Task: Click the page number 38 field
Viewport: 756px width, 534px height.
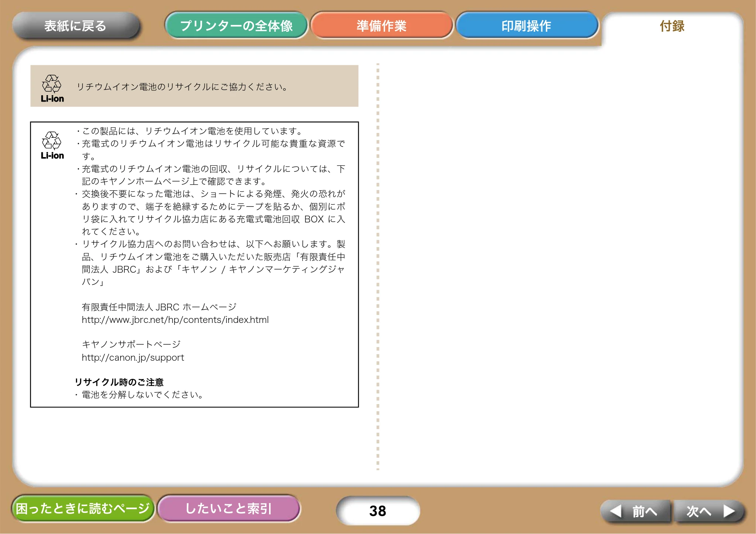Action: click(x=378, y=511)
